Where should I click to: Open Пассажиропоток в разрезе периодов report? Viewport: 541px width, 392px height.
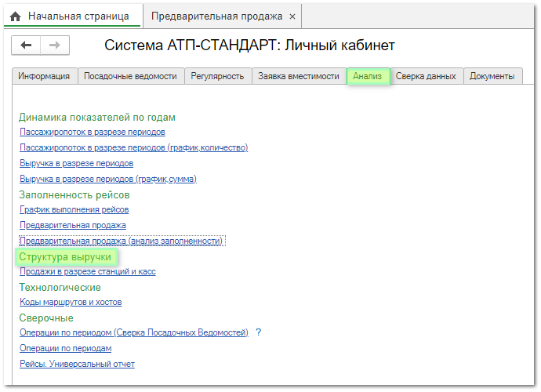click(92, 132)
